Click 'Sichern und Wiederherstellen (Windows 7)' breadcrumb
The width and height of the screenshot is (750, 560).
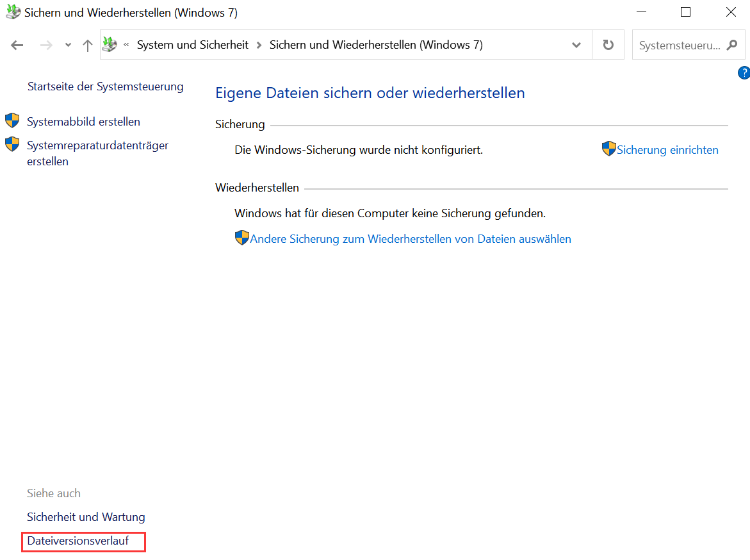pyautogui.click(x=376, y=44)
